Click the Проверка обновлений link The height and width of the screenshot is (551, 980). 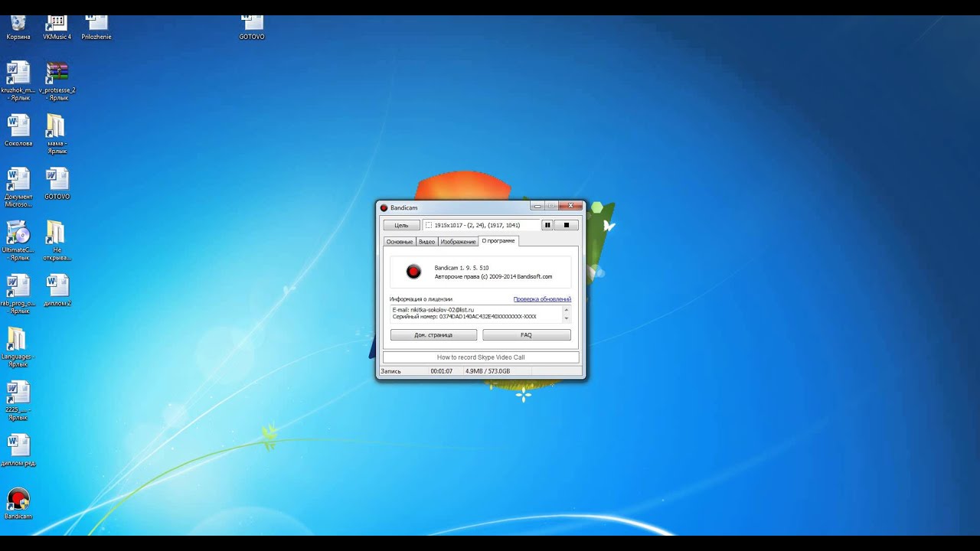[542, 299]
